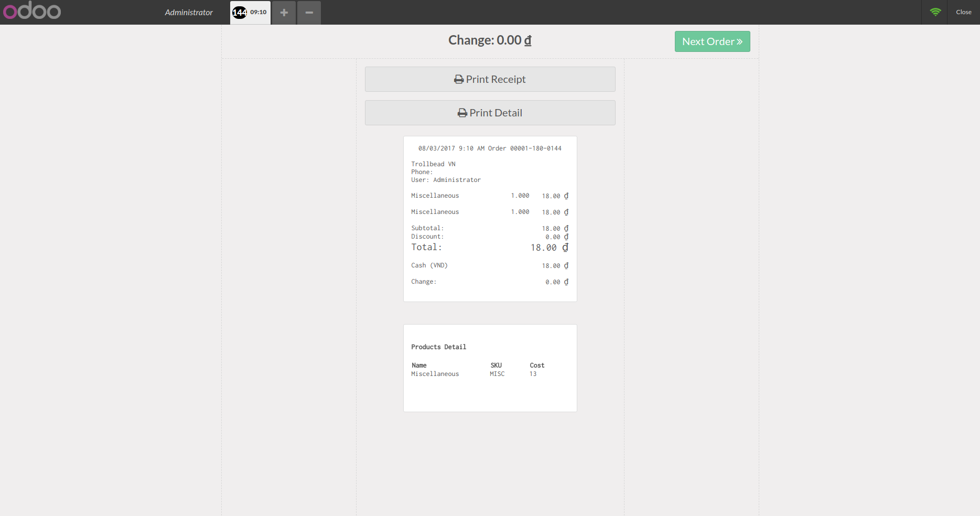Select the Subtotal: label on receipt
The width and height of the screenshot is (980, 516).
[x=427, y=228]
